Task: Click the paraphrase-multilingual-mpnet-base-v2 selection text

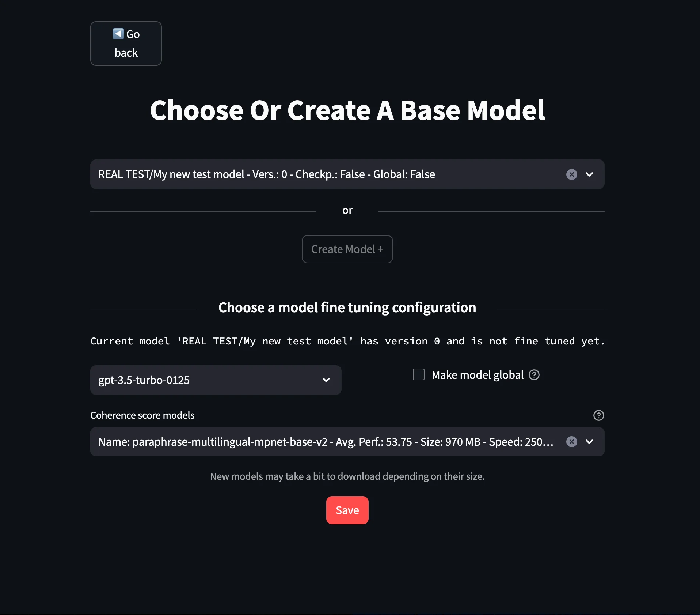Action: pos(325,442)
